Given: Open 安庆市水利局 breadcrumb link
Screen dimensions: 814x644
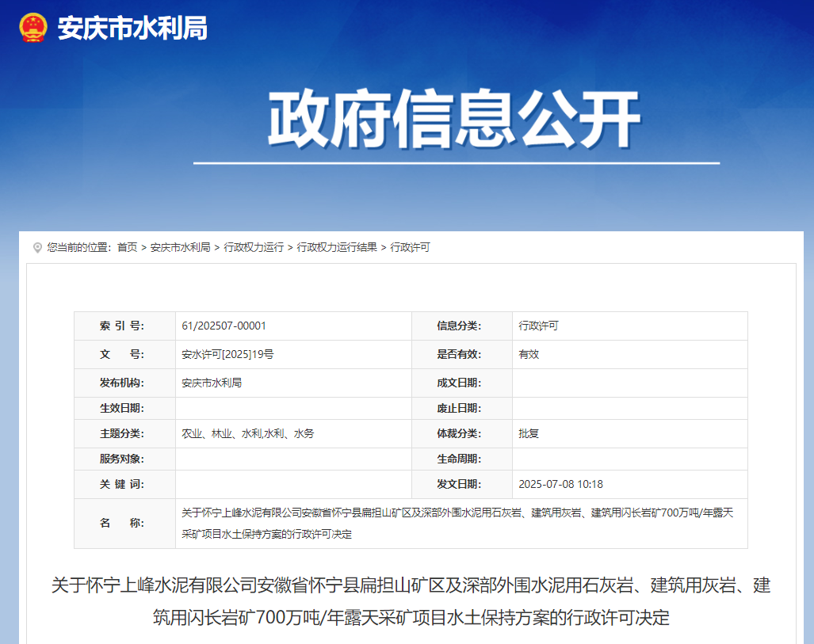Looking at the screenshot, I should [180, 248].
